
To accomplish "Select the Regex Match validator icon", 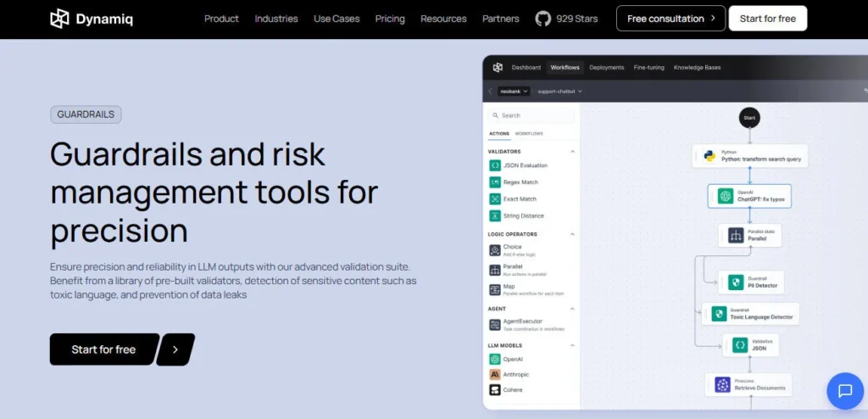I will point(495,182).
